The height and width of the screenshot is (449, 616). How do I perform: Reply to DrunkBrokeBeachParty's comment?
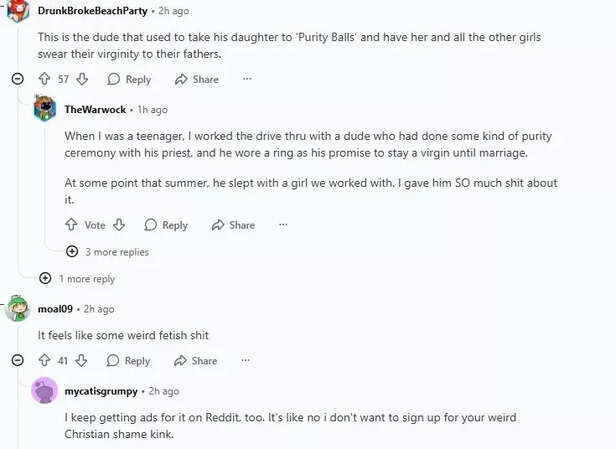(129, 79)
